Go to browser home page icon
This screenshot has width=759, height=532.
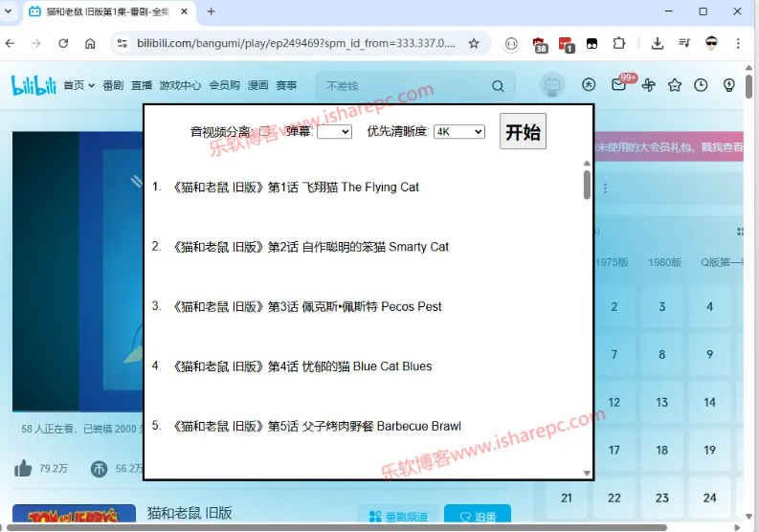click(x=90, y=44)
